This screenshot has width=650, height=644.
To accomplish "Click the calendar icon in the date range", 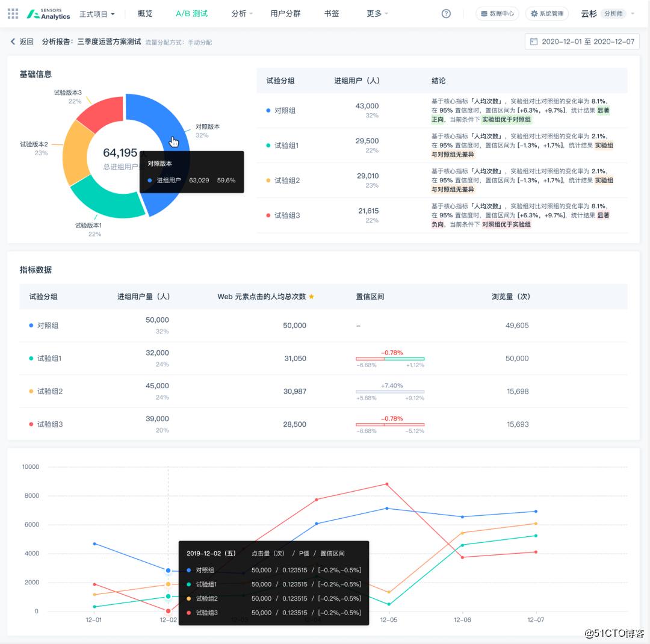I will 534,42.
